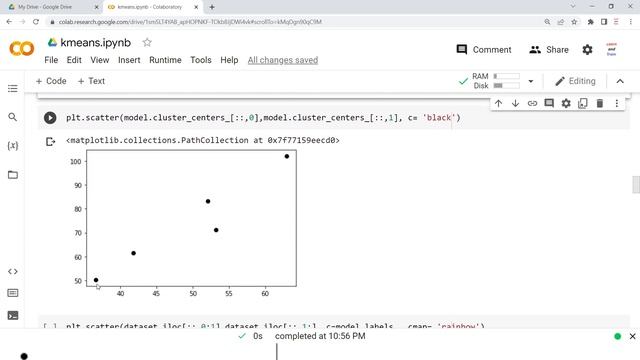Image resolution: width=640 pixels, height=360 pixels.
Task: Click the RAM usage bar
Action: click(x=507, y=76)
